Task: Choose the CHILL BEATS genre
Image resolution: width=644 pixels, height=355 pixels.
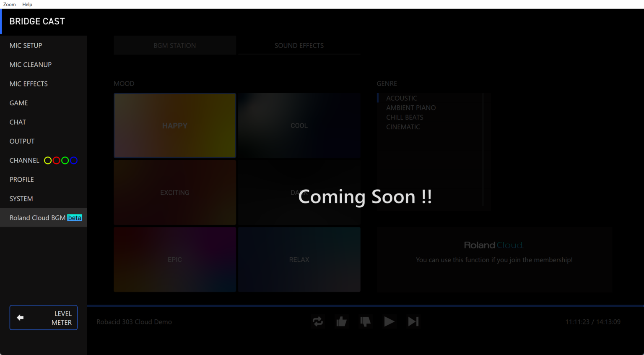Action: (405, 117)
